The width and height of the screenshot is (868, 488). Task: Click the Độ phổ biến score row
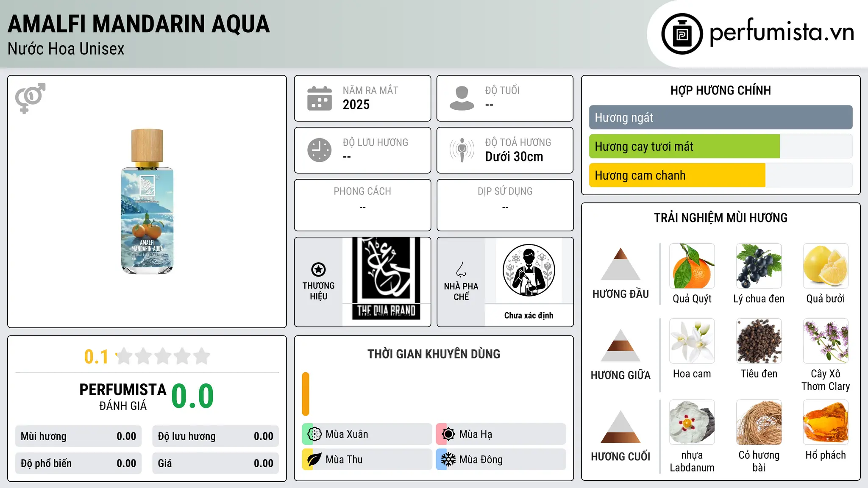[78, 463]
